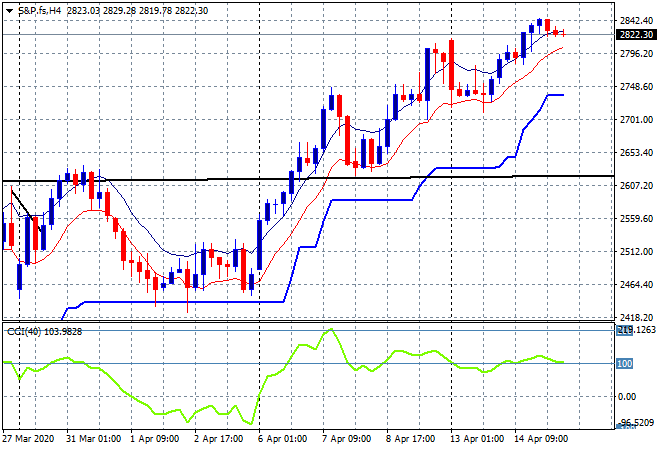Click the 2796.20 price axis label
Viewport: 660px width, 450px height.
636,53
